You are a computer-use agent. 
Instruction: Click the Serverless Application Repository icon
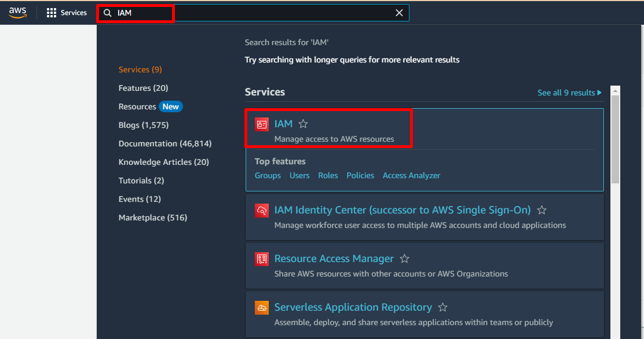click(x=262, y=308)
